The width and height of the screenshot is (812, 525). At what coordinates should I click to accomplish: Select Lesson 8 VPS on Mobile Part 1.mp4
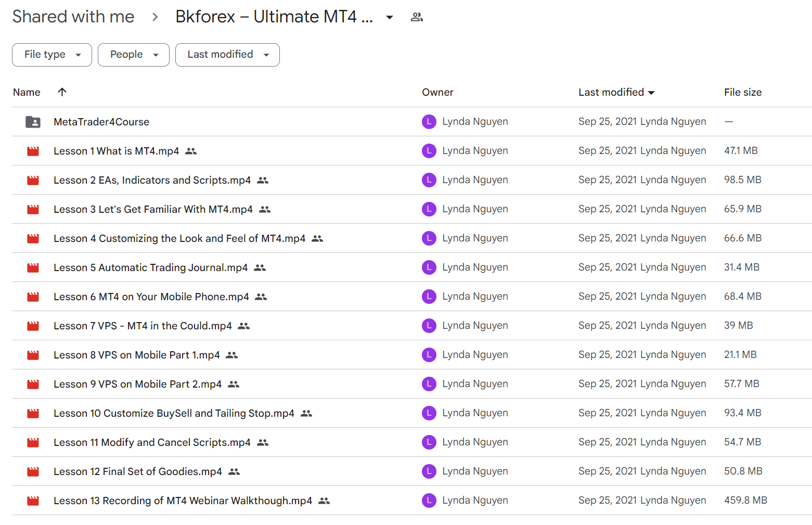click(137, 355)
